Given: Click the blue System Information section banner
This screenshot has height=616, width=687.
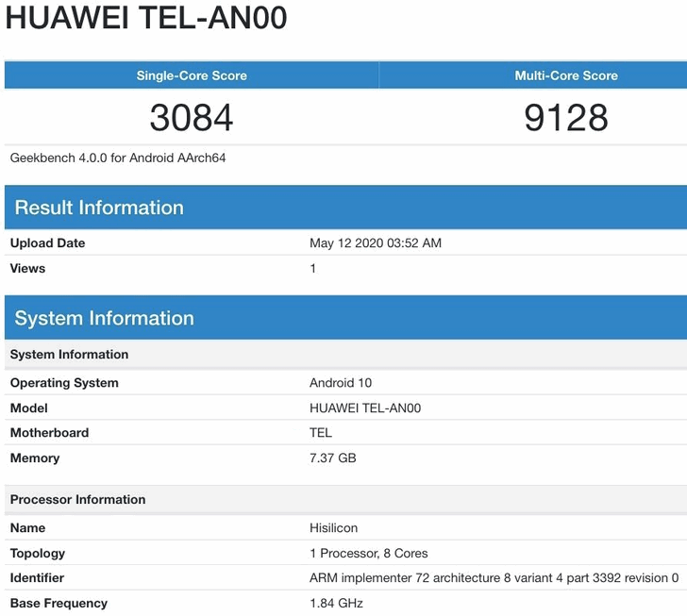Looking at the screenshot, I should [x=345, y=318].
